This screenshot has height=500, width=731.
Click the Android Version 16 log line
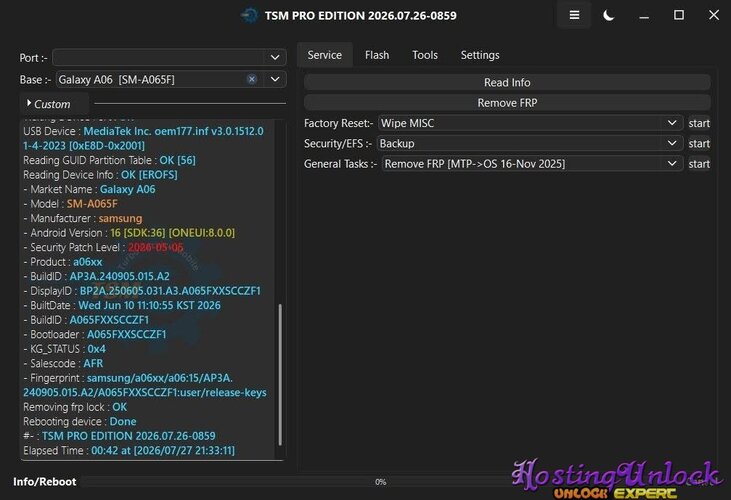coord(129,233)
